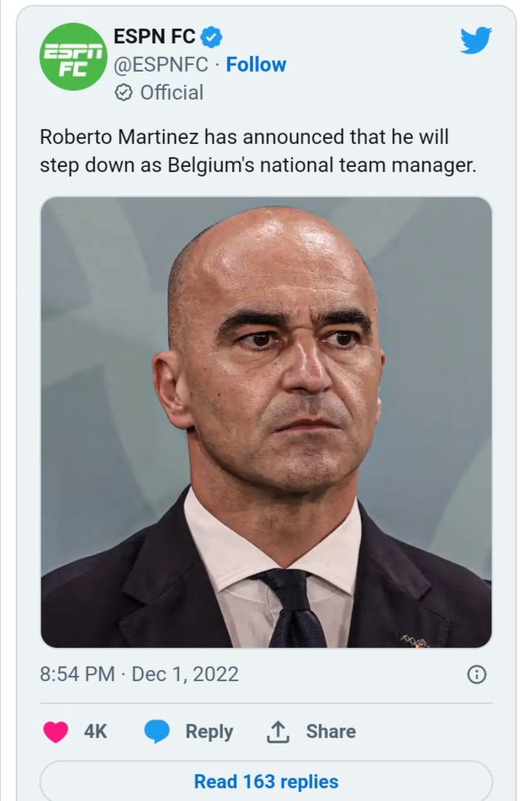The image size is (532, 801).
Task: Click the tweet text about Roberto Martinez
Action: (x=258, y=151)
